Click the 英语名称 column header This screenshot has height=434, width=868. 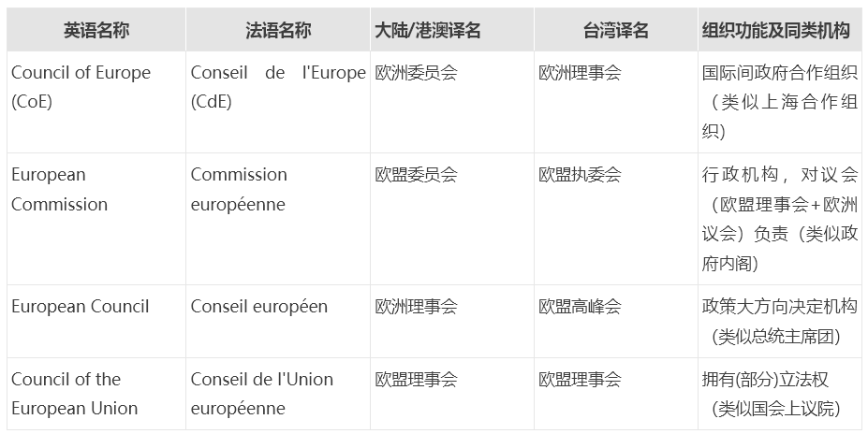point(96,31)
